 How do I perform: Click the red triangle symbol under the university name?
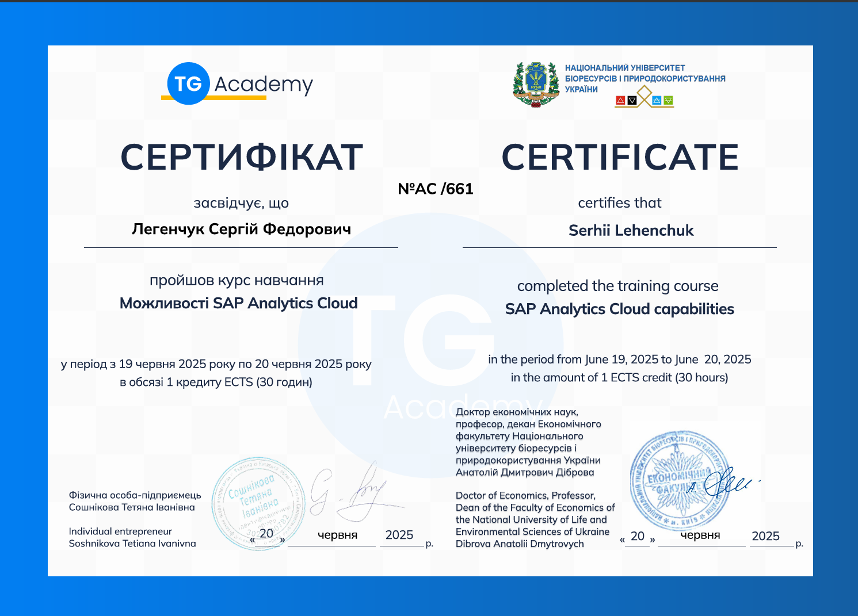[620, 101]
